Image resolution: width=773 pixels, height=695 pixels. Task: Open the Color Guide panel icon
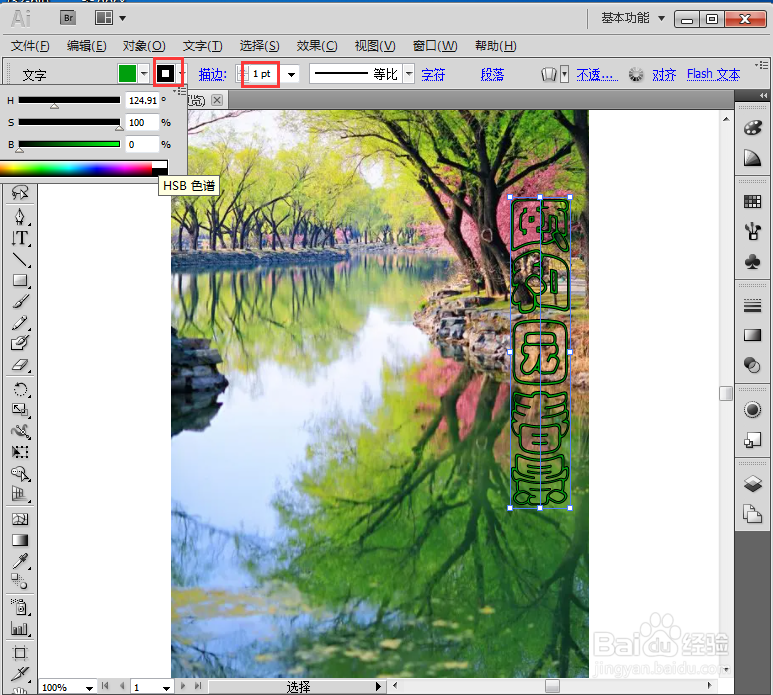752,158
